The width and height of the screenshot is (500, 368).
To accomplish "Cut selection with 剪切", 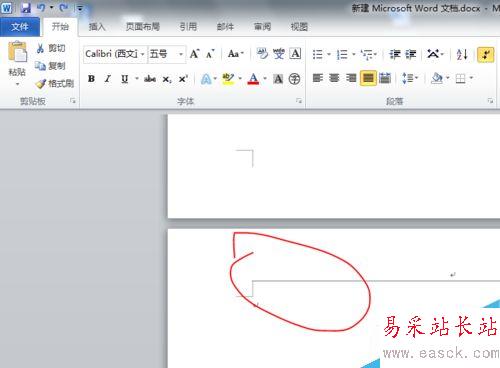I will point(51,48).
